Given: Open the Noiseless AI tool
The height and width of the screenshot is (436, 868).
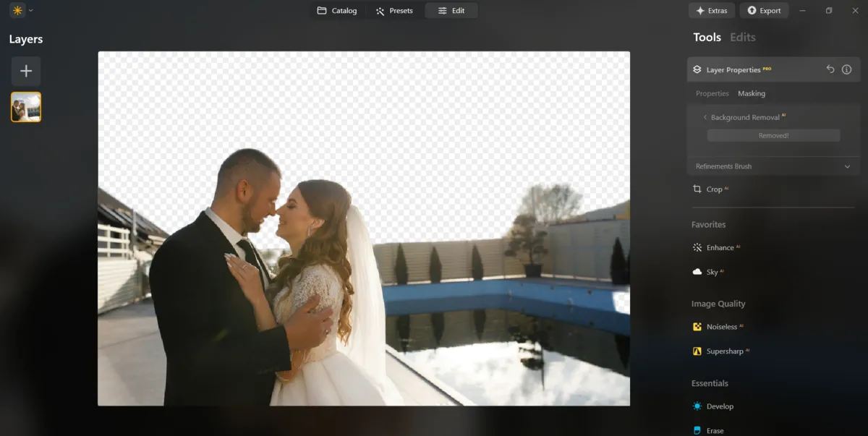Looking at the screenshot, I should [x=723, y=326].
